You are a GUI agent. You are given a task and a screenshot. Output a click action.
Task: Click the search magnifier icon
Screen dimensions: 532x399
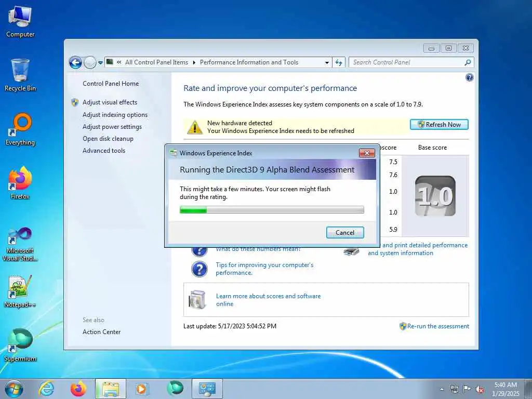tap(468, 62)
